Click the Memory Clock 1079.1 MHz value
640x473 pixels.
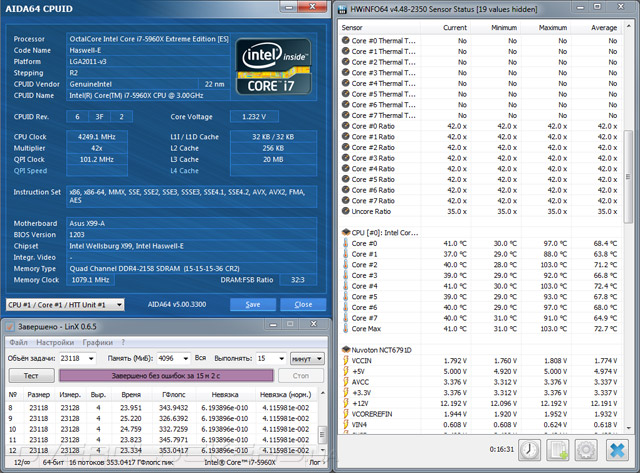(x=91, y=280)
